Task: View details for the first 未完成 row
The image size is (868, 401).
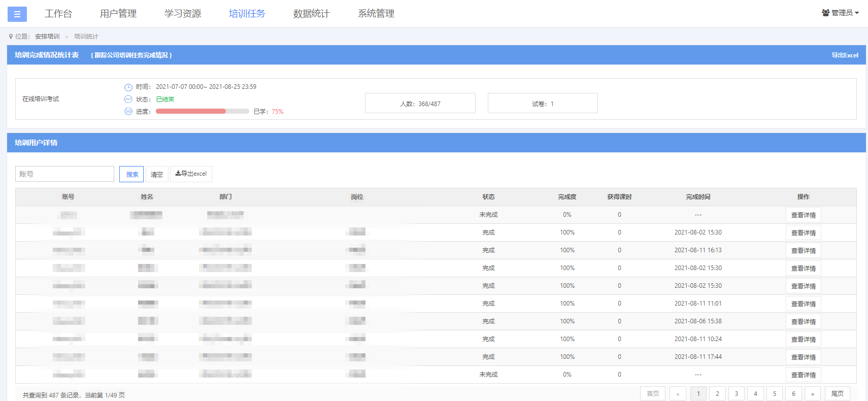Action: [x=803, y=215]
